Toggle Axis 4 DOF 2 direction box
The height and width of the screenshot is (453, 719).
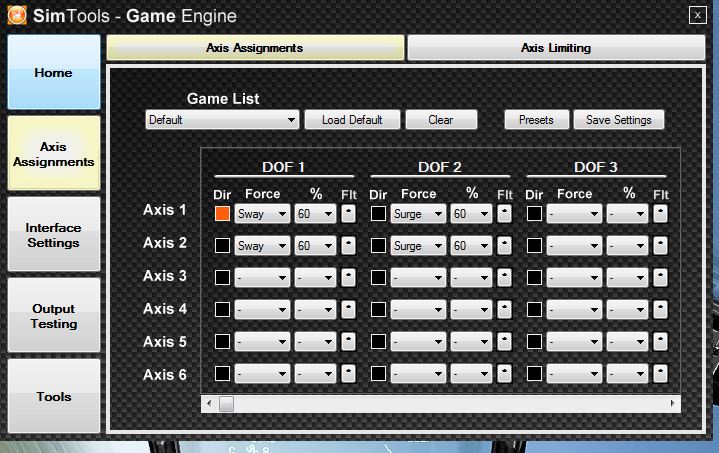point(378,309)
